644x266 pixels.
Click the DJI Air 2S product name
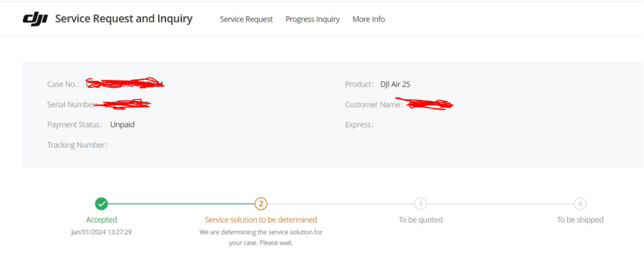(x=395, y=84)
